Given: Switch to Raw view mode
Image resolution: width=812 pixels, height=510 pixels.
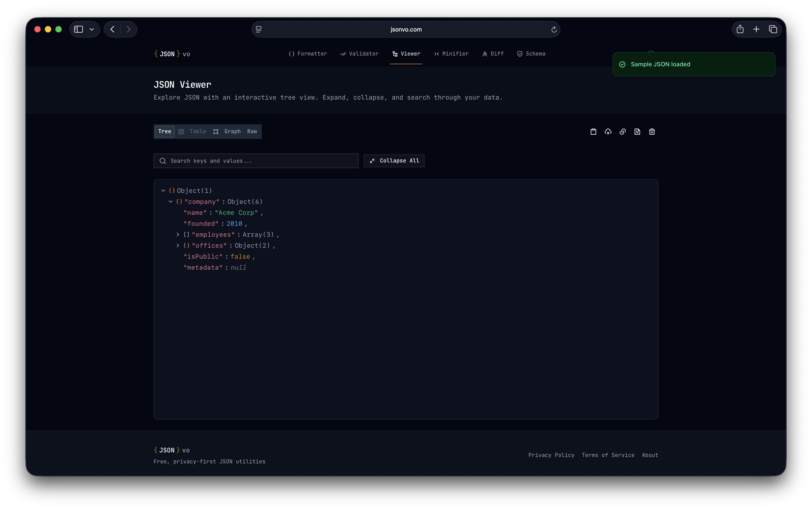Looking at the screenshot, I should [252, 131].
